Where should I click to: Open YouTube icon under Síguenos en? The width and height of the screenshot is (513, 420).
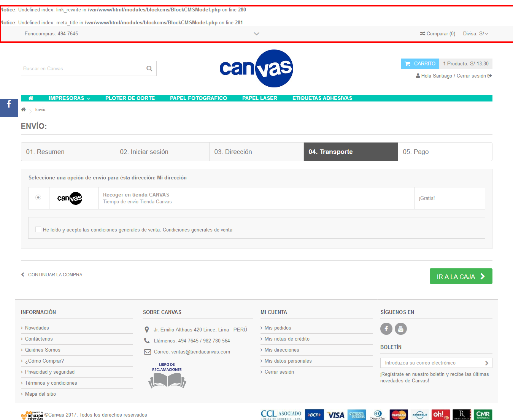click(401, 329)
